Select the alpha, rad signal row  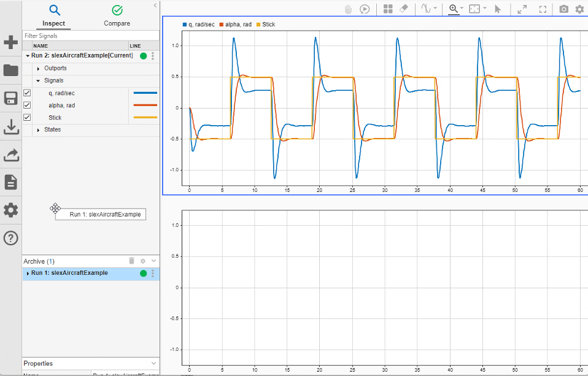click(91, 106)
